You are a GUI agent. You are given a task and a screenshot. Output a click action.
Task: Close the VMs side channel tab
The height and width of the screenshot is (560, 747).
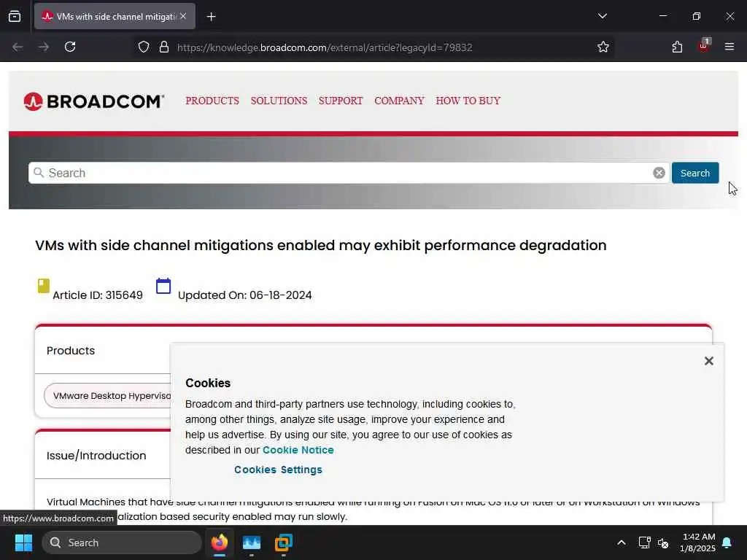point(183,16)
